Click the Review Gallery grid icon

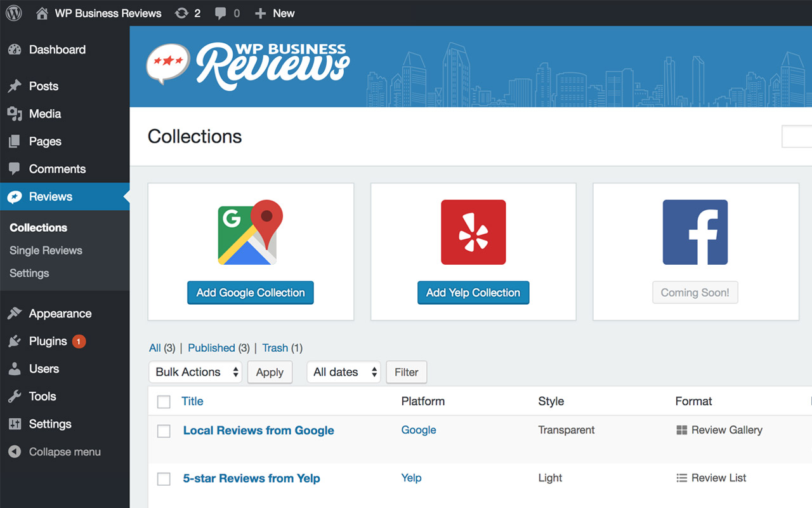click(x=682, y=430)
